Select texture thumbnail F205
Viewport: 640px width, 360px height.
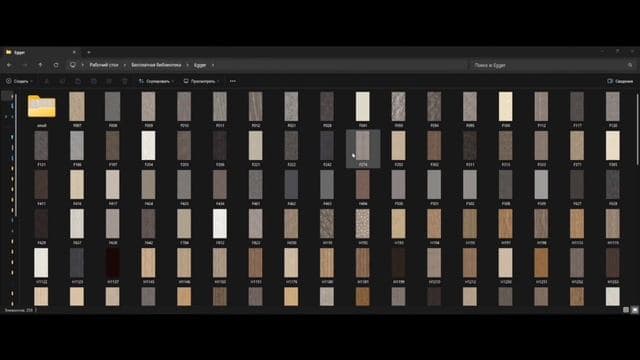coord(184,146)
